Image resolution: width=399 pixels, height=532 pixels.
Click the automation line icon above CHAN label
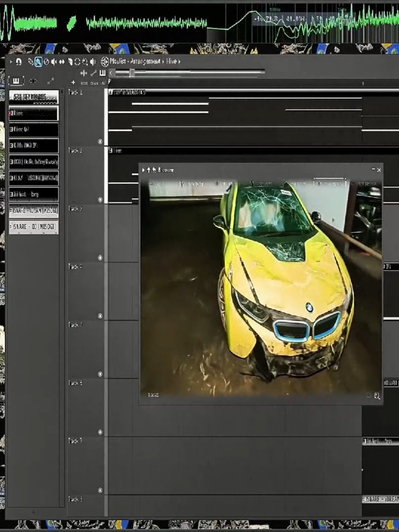94,73
